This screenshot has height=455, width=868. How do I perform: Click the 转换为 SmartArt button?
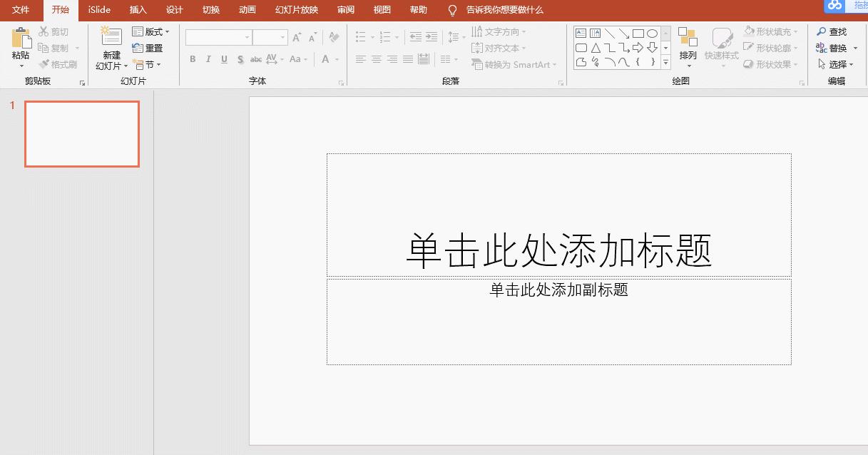[x=514, y=63]
